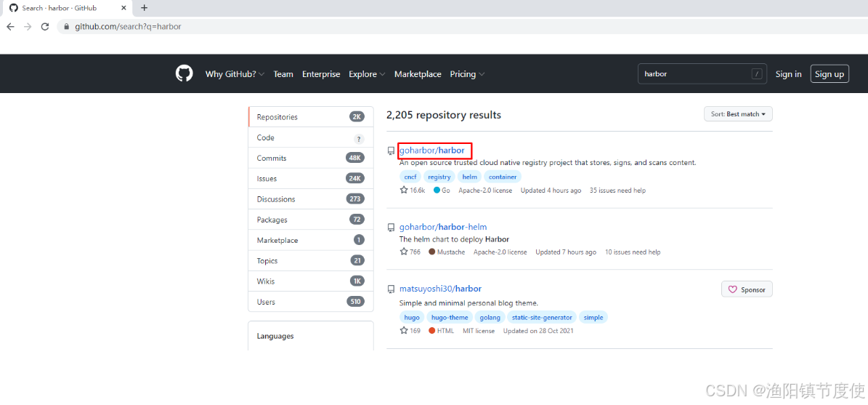Go back with the browser back arrow

10,27
